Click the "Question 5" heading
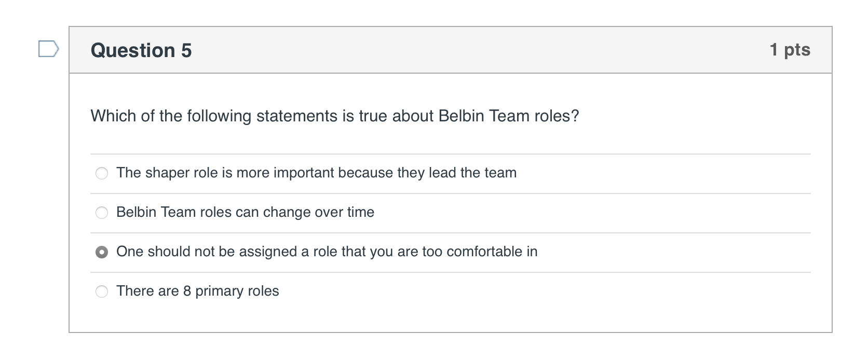This screenshot has height=361, width=868. [x=141, y=50]
